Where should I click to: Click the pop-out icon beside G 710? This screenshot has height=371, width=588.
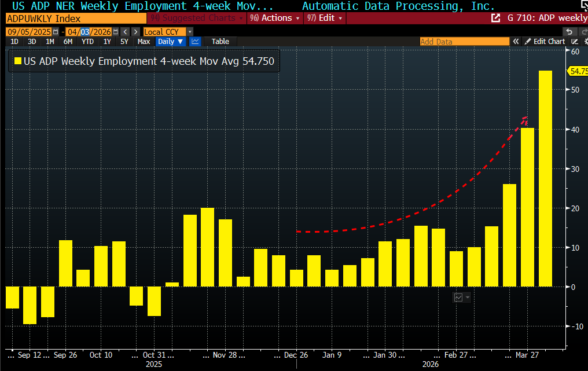point(495,18)
